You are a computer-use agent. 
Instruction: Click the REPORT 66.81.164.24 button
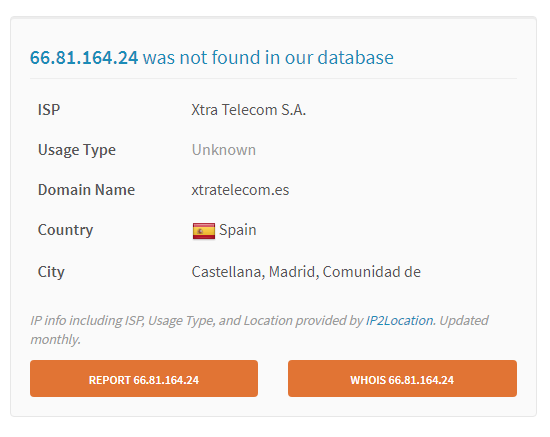(x=144, y=378)
